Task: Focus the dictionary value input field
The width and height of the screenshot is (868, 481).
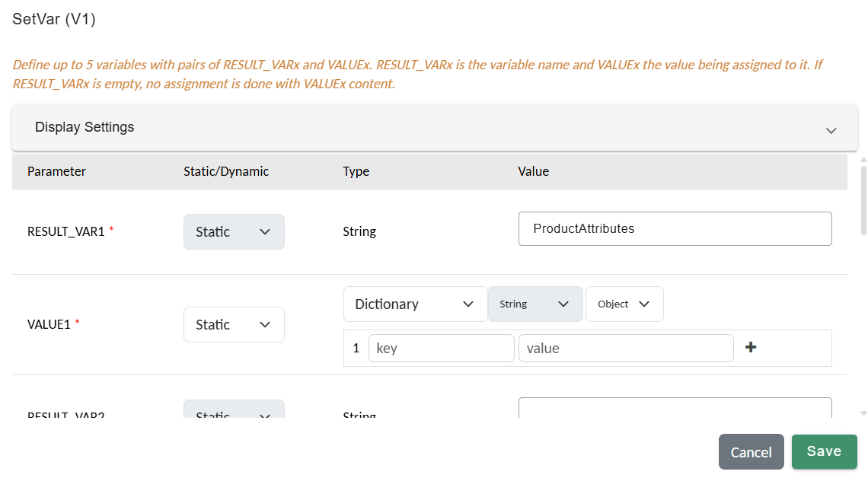Action: click(625, 348)
